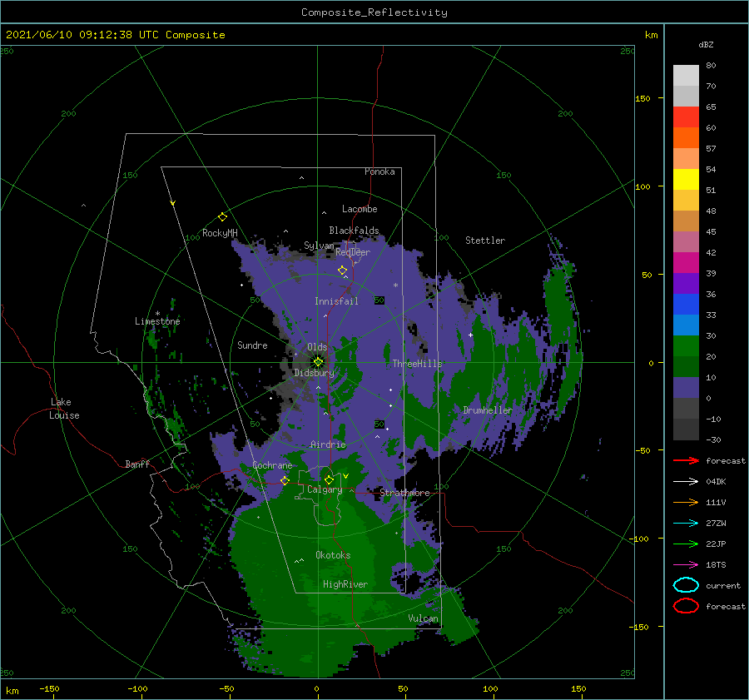Click the Vulcan city label
This screenshot has height=700, width=749.
click(424, 618)
